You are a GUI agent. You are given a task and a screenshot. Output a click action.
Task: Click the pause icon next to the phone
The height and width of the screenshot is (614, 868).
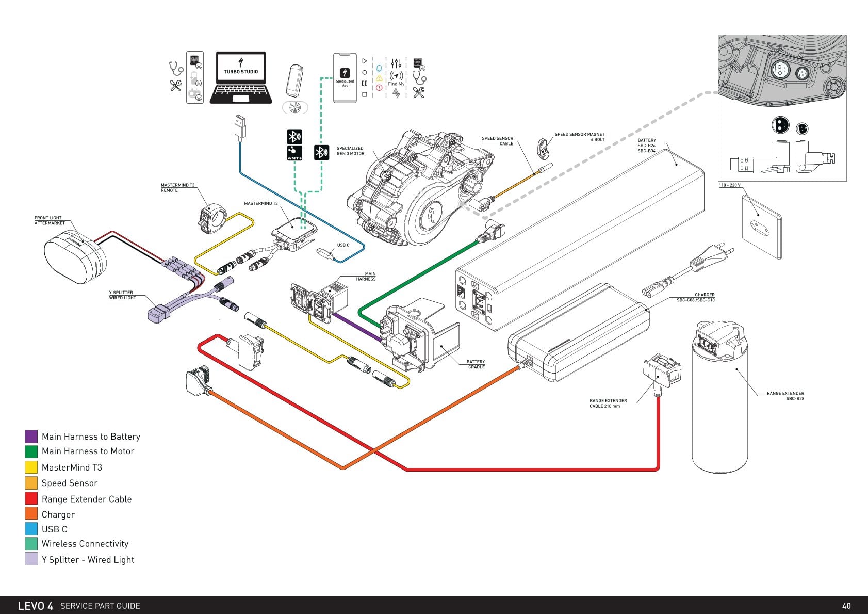(365, 83)
